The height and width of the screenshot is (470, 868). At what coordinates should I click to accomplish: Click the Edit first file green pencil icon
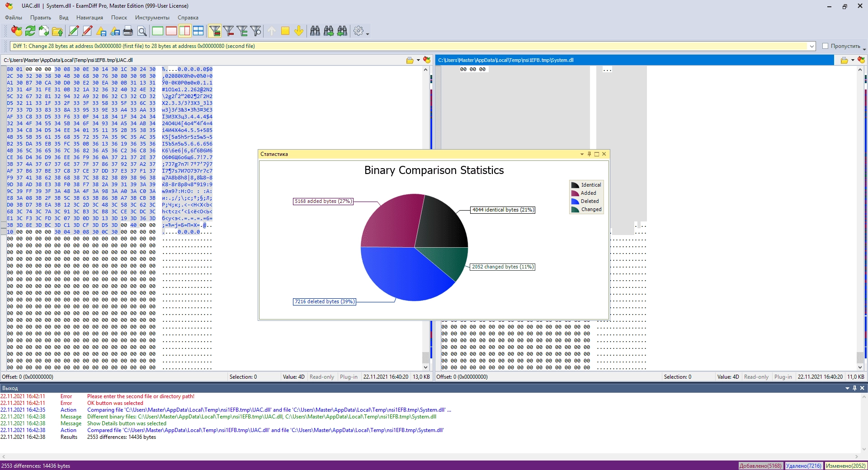point(74,31)
